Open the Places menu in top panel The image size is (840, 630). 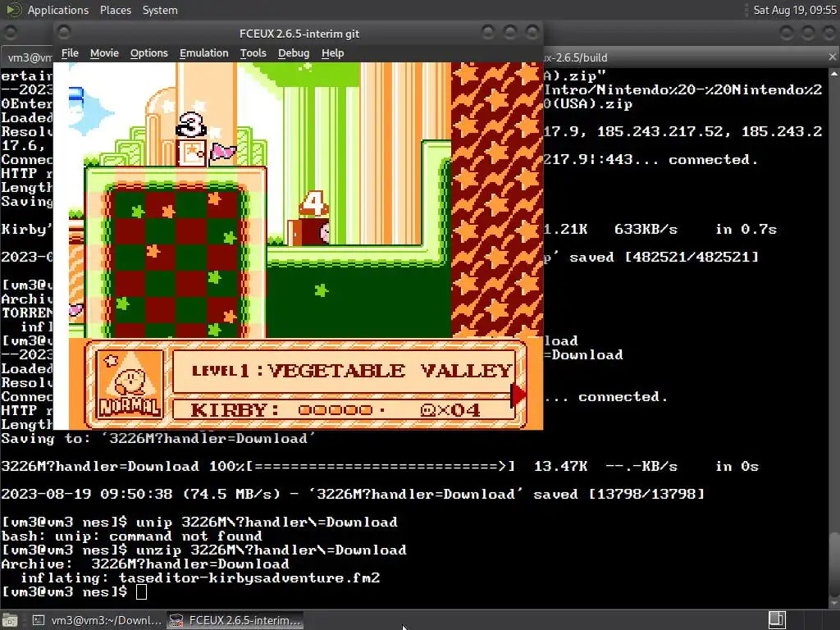click(115, 10)
